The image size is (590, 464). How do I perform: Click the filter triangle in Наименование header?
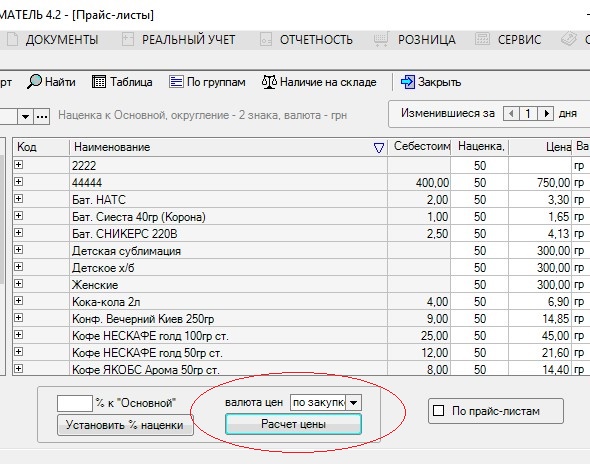[x=379, y=148]
